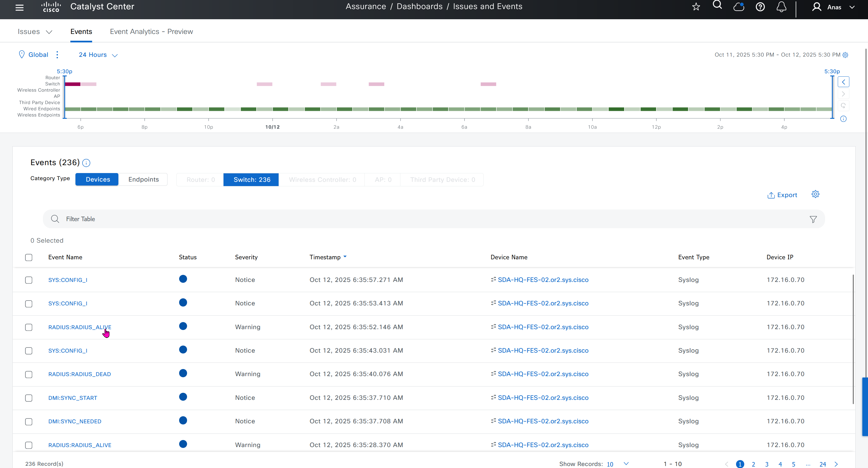The width and height of the screenshot is (868, 468).
Task: Switch to Event Analytics - Preview tab
Action: coord(151,32)
